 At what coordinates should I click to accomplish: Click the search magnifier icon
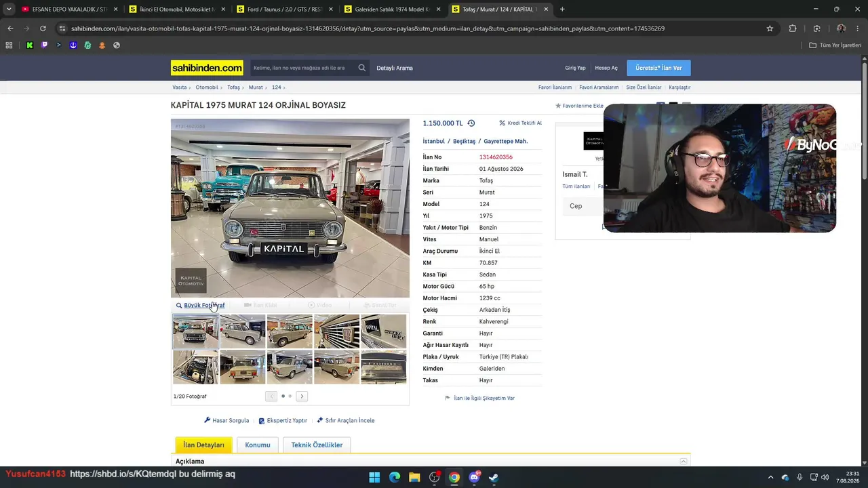pyautogui.click(x=362, y=68)
